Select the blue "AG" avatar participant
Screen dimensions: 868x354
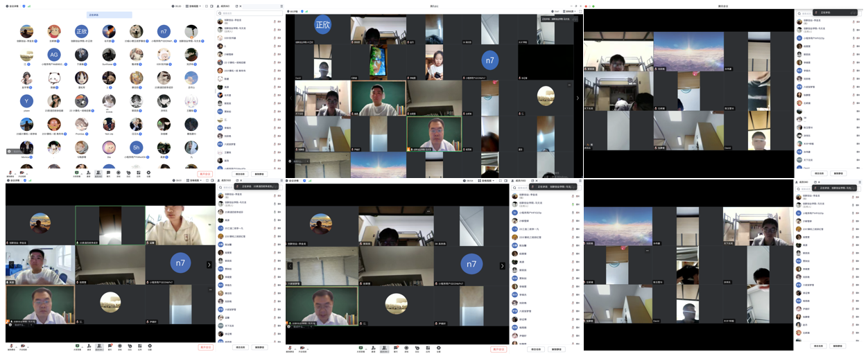(53, 55)
